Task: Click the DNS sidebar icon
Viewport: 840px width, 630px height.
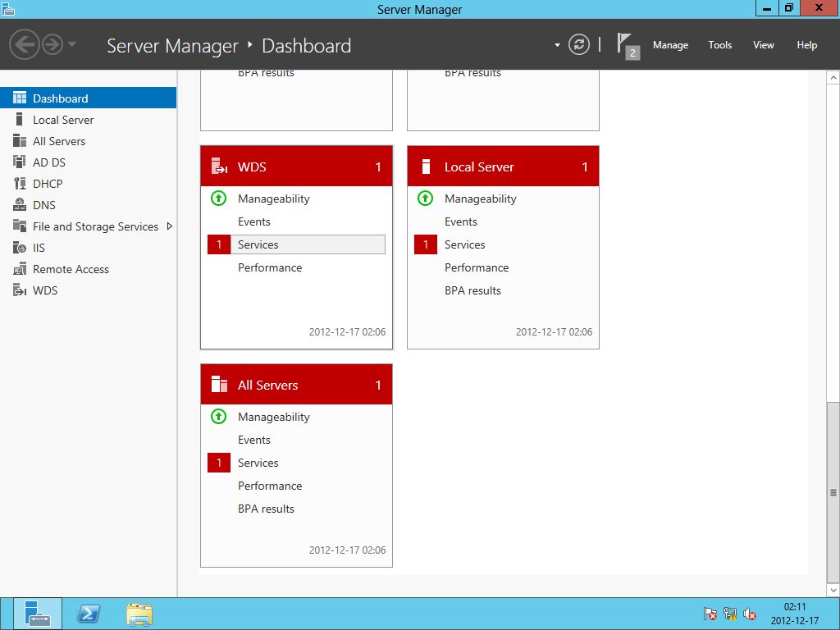Action: [x=20, y=204]
